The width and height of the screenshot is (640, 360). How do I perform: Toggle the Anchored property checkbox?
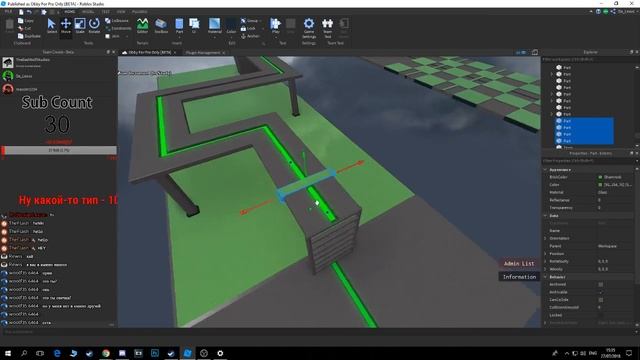pyautogui.click(x=600, y=284)
